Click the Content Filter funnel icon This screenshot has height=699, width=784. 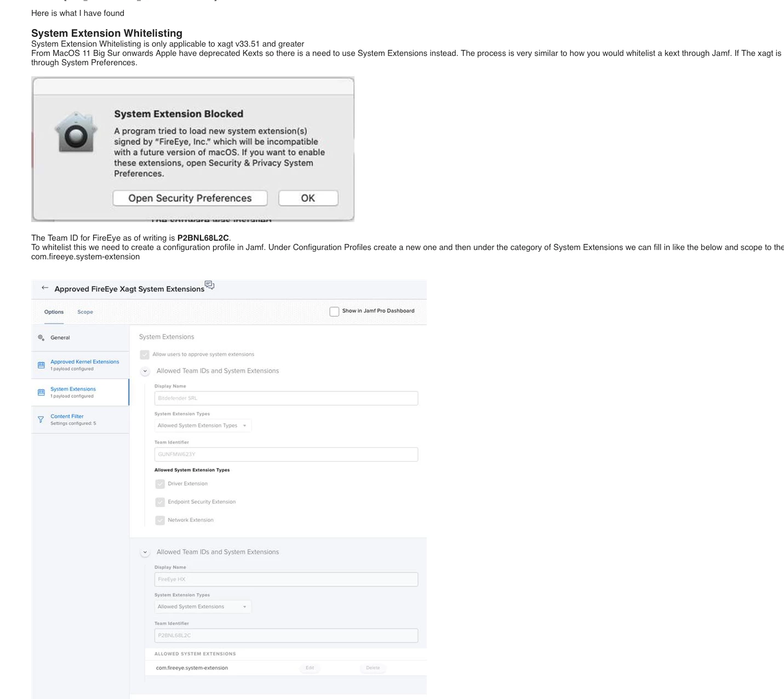click(x=41, y=420)
